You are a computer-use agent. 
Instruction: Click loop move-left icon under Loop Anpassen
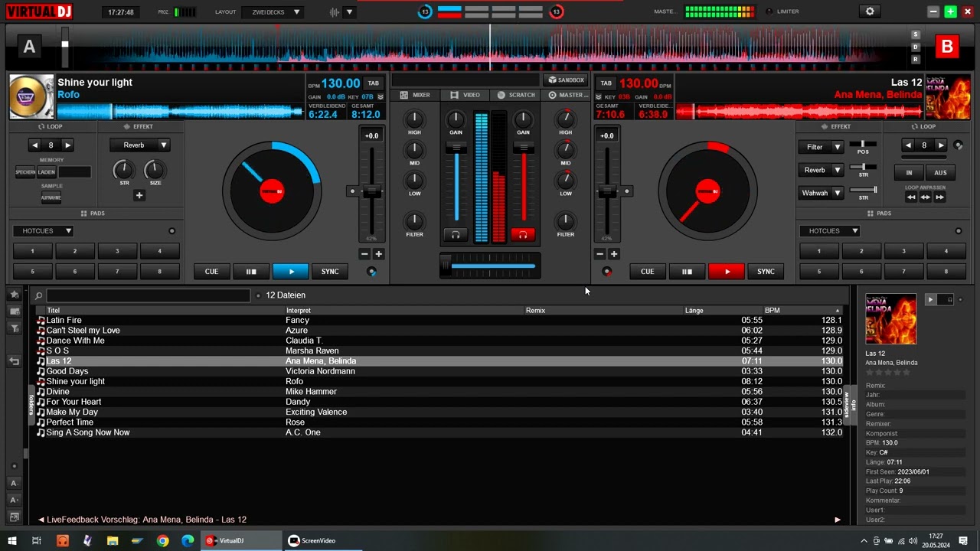tap(911, 197)
